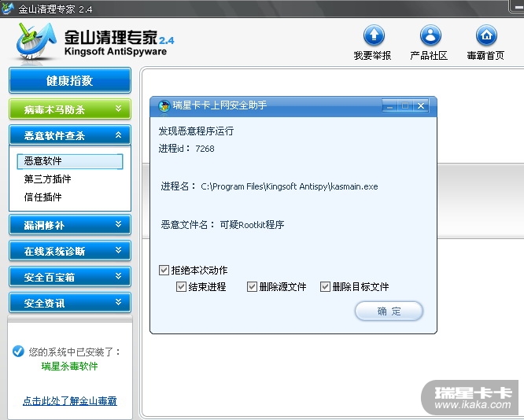Minimize the 瑞星卡卡上网安全助手 dialog
The image size is (524, 420).
tap(389, 106)
